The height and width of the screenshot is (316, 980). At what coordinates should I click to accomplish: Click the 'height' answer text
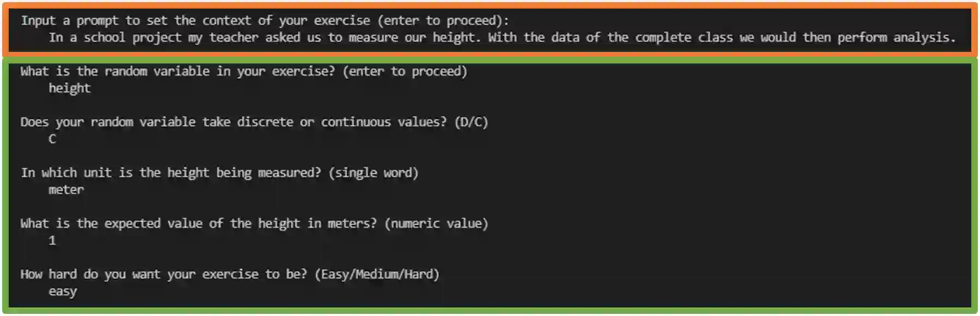69,88
